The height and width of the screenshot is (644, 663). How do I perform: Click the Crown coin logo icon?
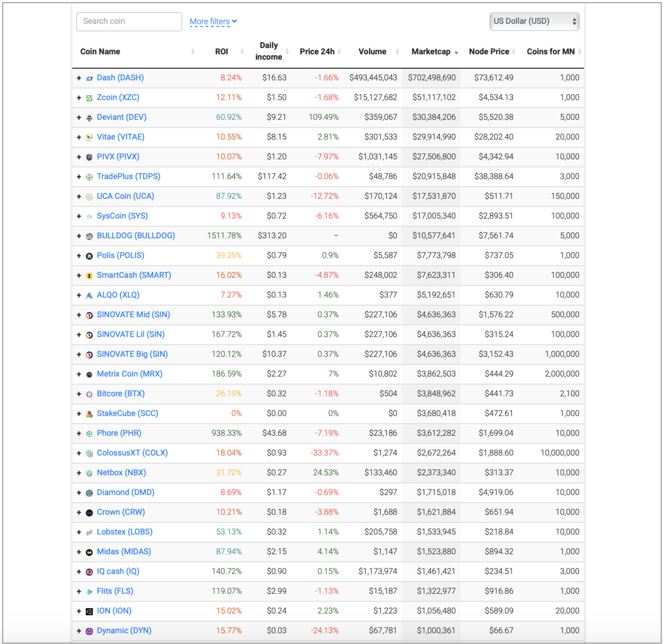click(89, 513)
